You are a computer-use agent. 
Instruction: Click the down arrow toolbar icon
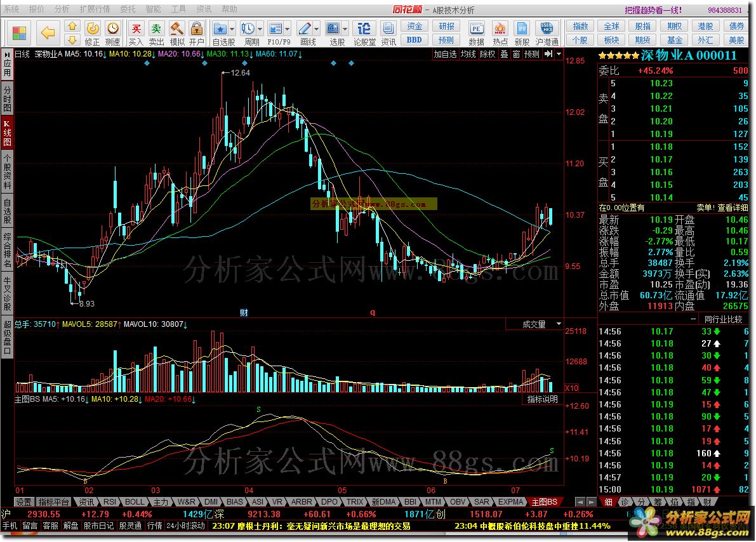[72, 39]
